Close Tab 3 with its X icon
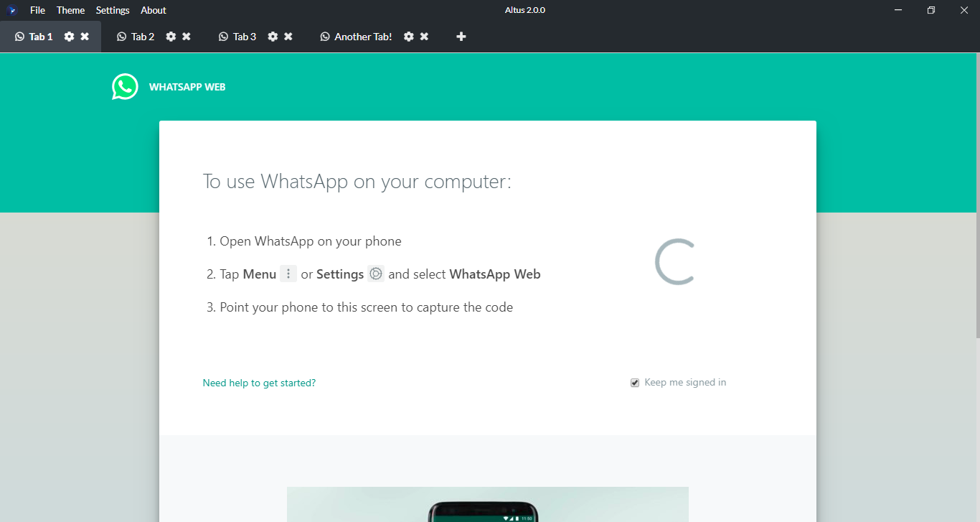This screenshot has height=522, width=980. 288,37
